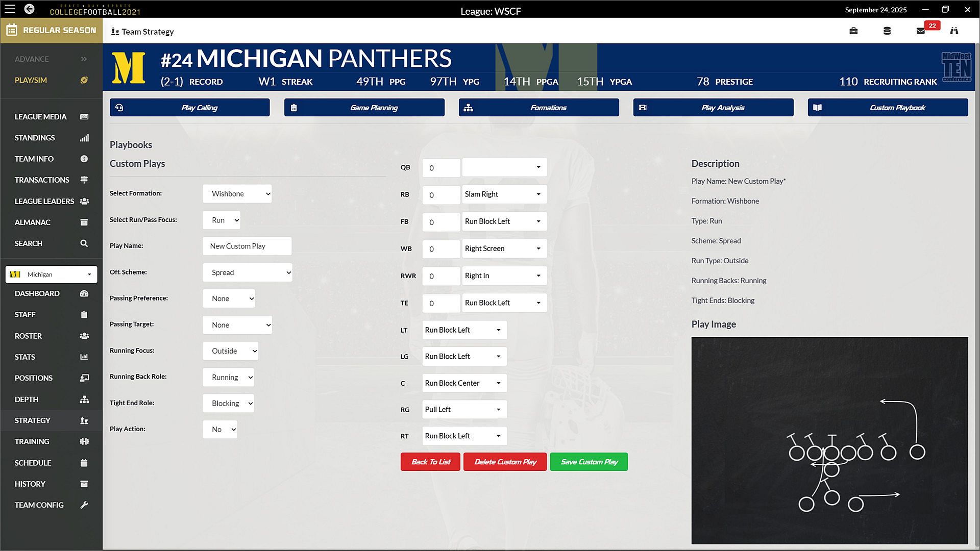The image size is (980, 551).
Task: Click the Delete Custom Play button
Action: (x=505, y=462)
